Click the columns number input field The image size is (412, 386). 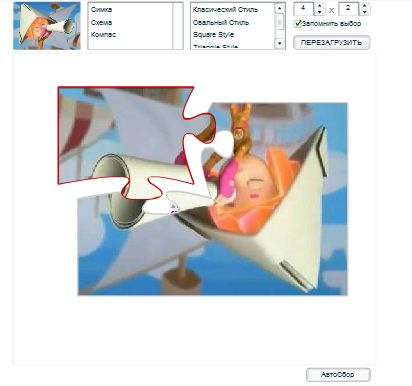(304, 9)
